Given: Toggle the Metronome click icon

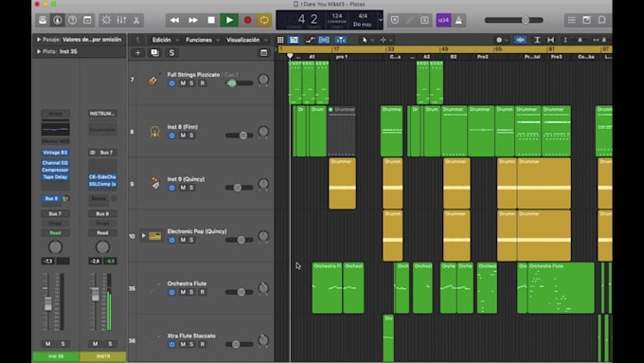Looking at the screenshot, I should [458, 20].
